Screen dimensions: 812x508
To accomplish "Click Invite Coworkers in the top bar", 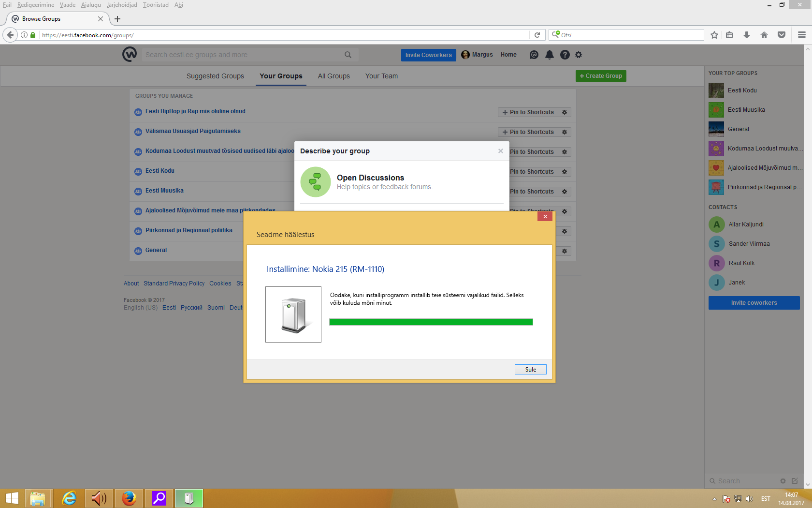I will click(x=428, y=55).
